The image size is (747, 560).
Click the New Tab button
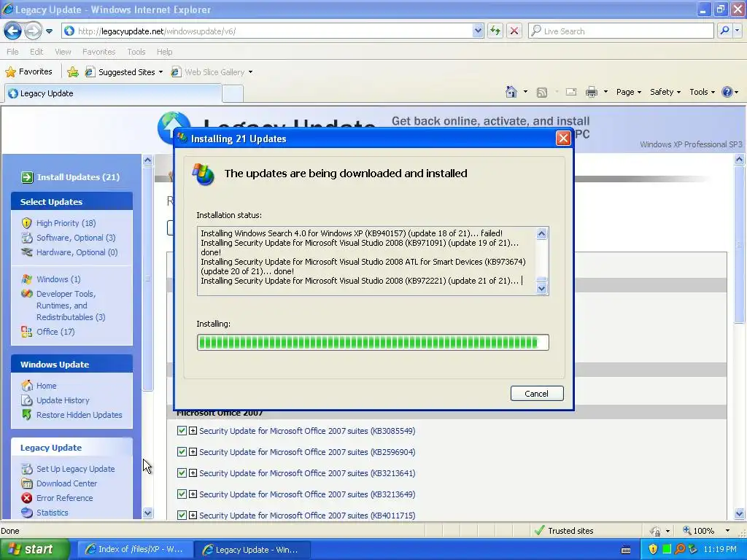pyautogui.click(x=233, y=93)
